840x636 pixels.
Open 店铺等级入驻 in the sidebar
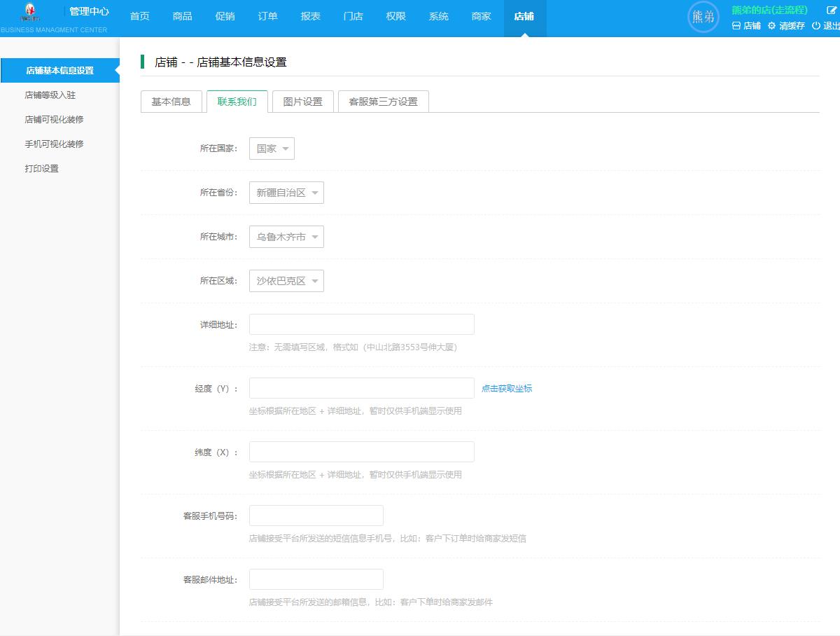[x=50, y=95]
